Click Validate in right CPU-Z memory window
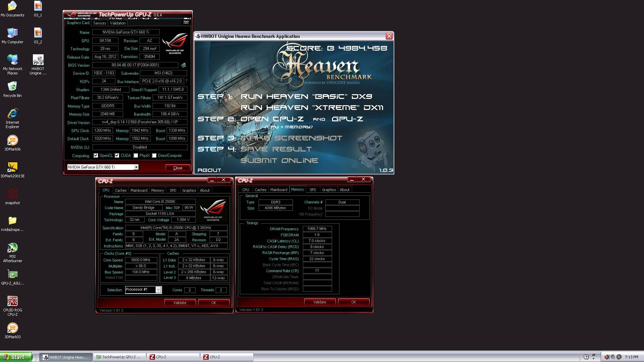The height and width of the screenshot is (362, 644). (320, 302)
